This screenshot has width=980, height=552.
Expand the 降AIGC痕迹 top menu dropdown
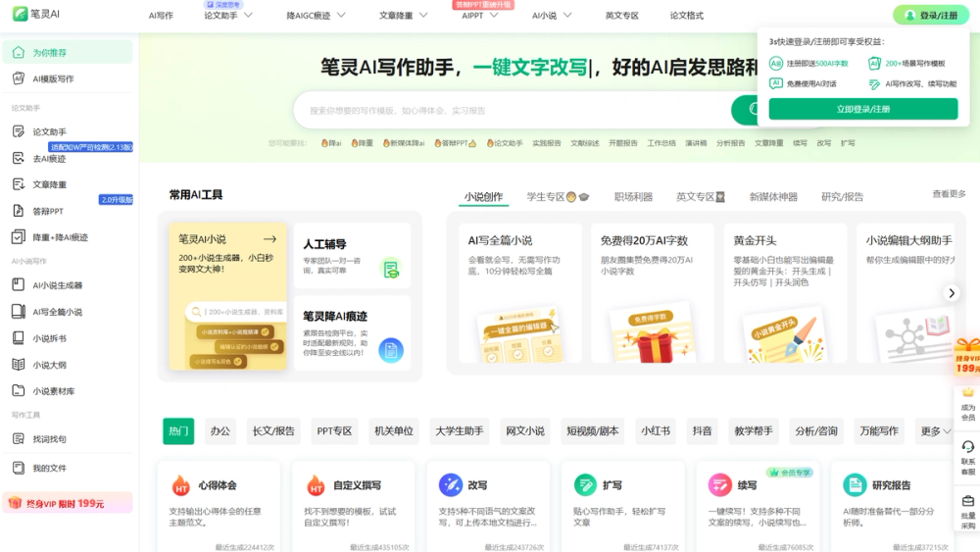pos(341,15)
